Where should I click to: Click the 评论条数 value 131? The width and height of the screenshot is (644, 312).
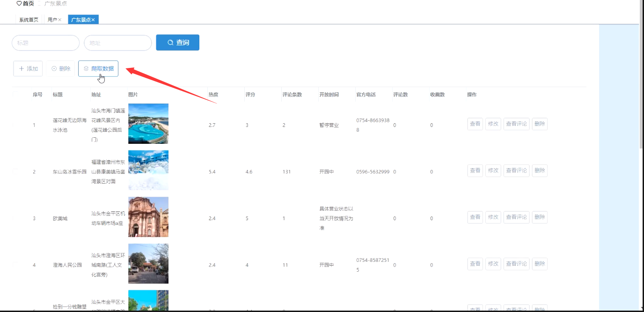(x=287, y=172)
